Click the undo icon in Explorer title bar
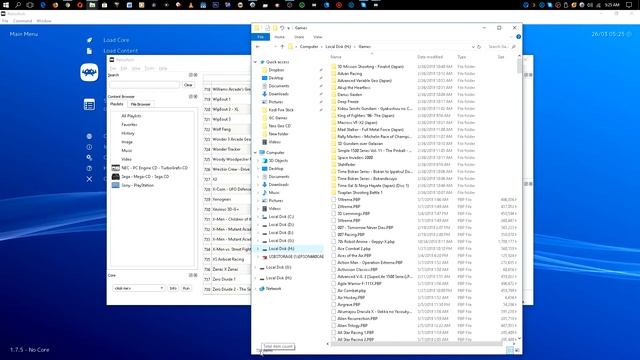The image size is (640, 360). pos(282,28)
